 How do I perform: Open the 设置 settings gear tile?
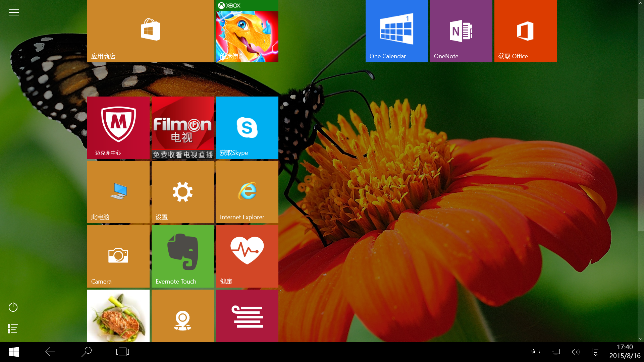click(182, 192)
